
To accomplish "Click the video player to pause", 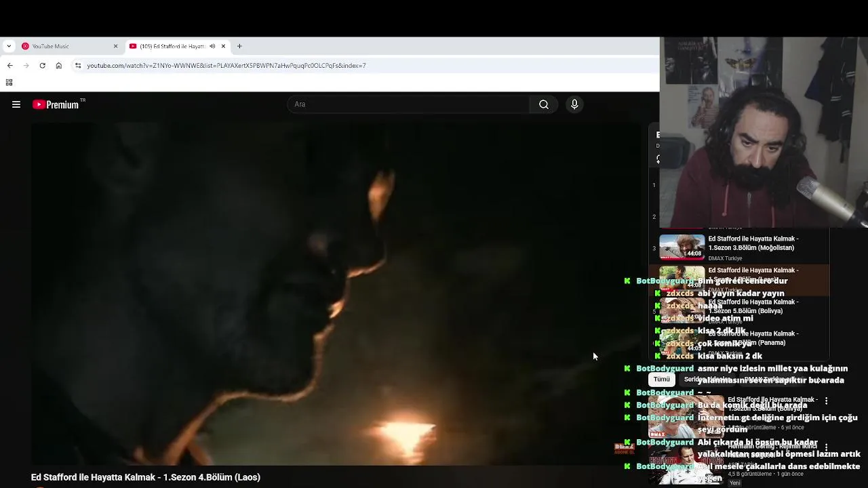I will click(336, 293).
